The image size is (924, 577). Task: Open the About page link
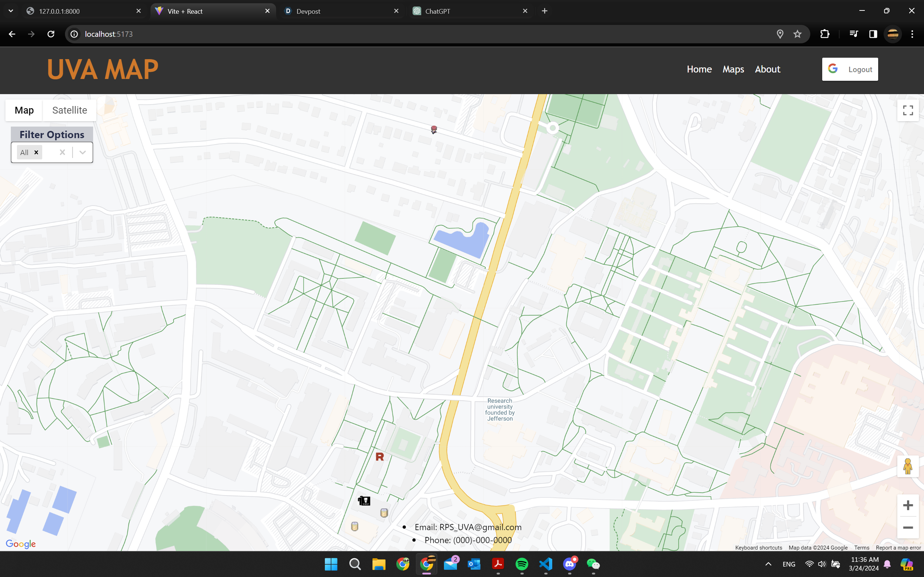point(767,70)
